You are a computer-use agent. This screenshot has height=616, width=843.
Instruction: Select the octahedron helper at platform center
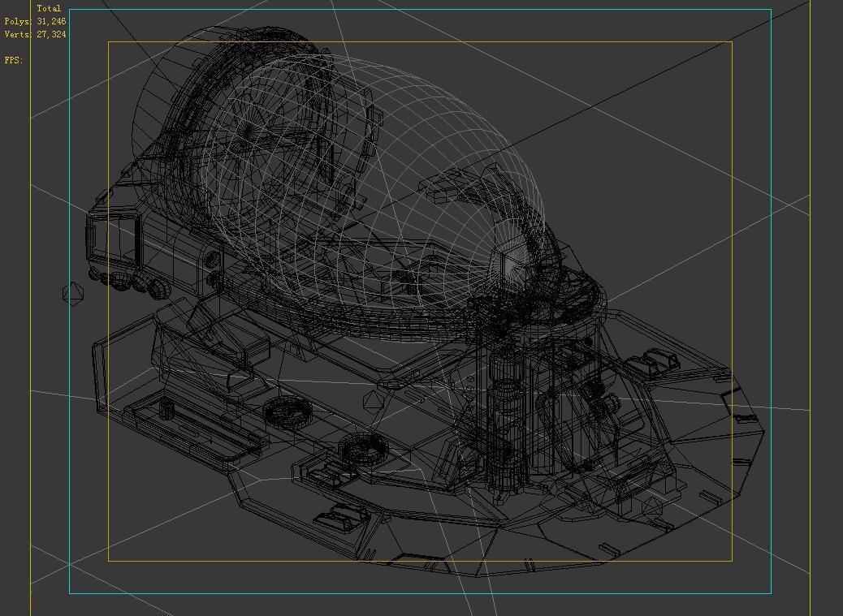(x=373, y=401)
